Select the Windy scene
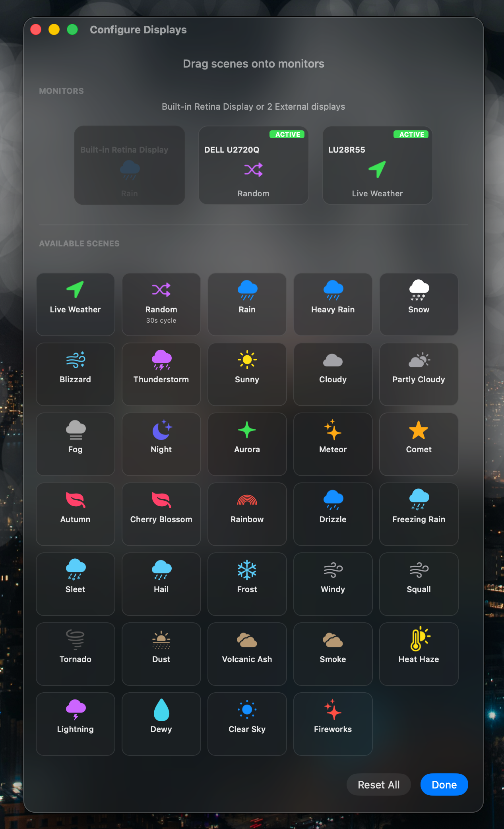Image resolution: width=504 pixels, height=829 pixels. pyautogui.click(x=333, y=584)
